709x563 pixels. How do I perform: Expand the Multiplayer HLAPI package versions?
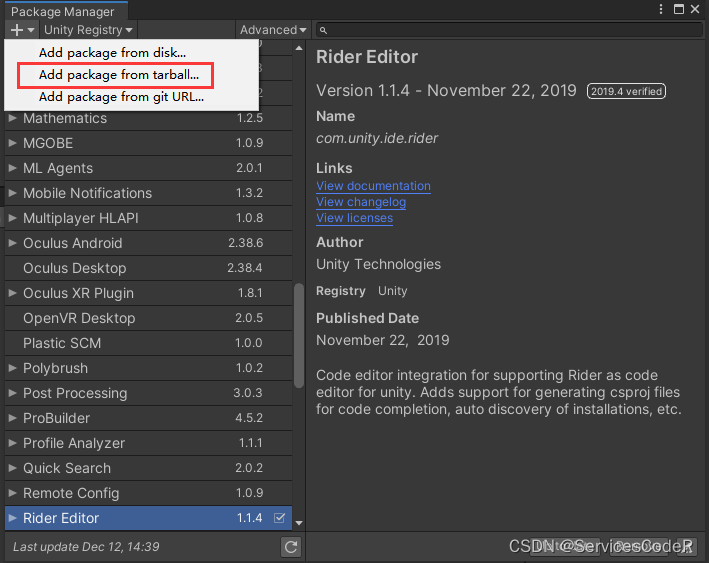pyautogui.click(x=13, y=218)
